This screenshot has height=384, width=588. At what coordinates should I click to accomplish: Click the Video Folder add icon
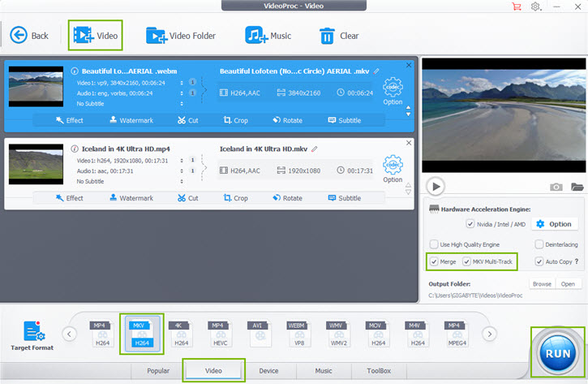click(x=156, y=36)
